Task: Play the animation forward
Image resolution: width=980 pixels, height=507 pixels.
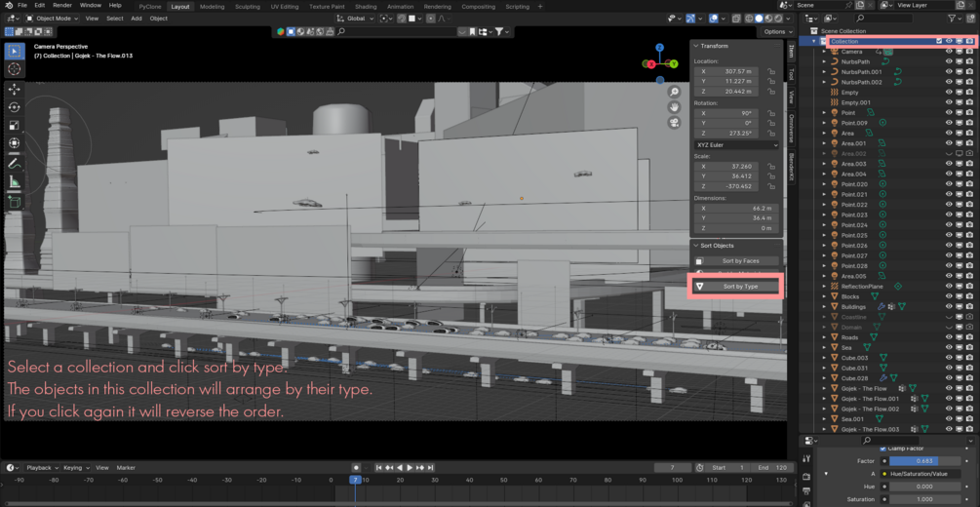Action: [x=410, y=468]
